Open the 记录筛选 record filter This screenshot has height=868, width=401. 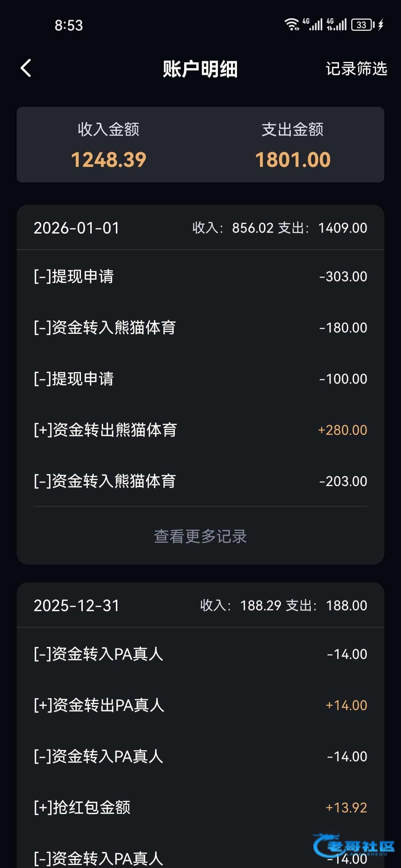[x=356, y=69]
